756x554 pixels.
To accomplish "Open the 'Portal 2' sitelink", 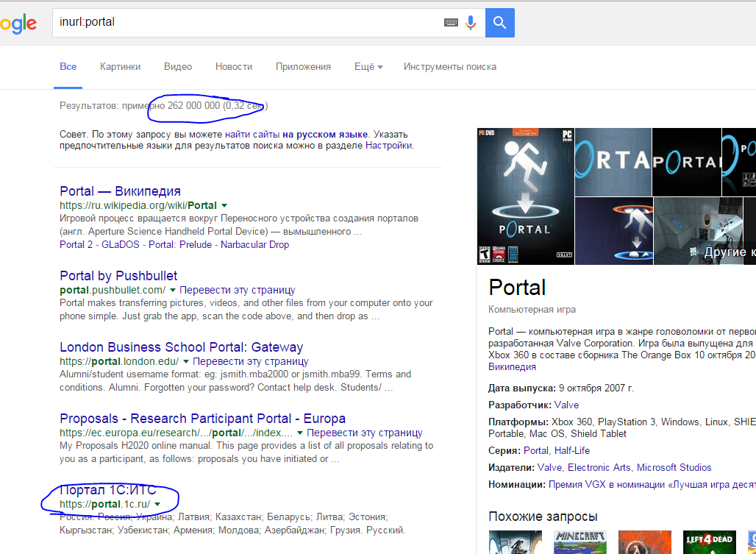I will click(76, 244).
